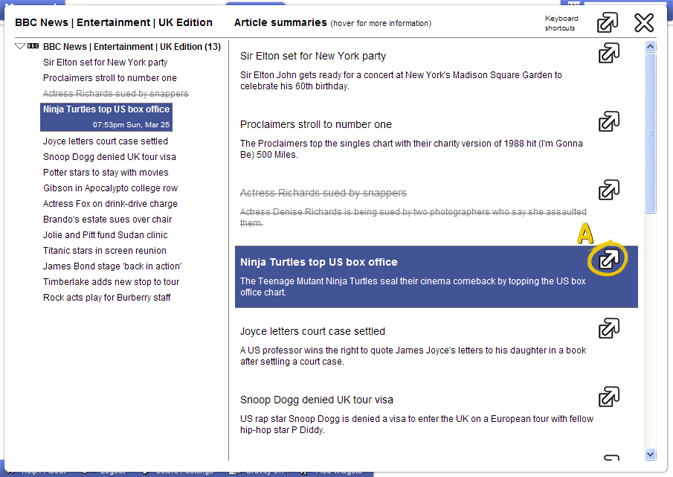Image resolution: width=673 pixels, height=477 pixels.
Task: Click the scroll down arrow of summaries scrollbar
Action: [x=650, y=454]
